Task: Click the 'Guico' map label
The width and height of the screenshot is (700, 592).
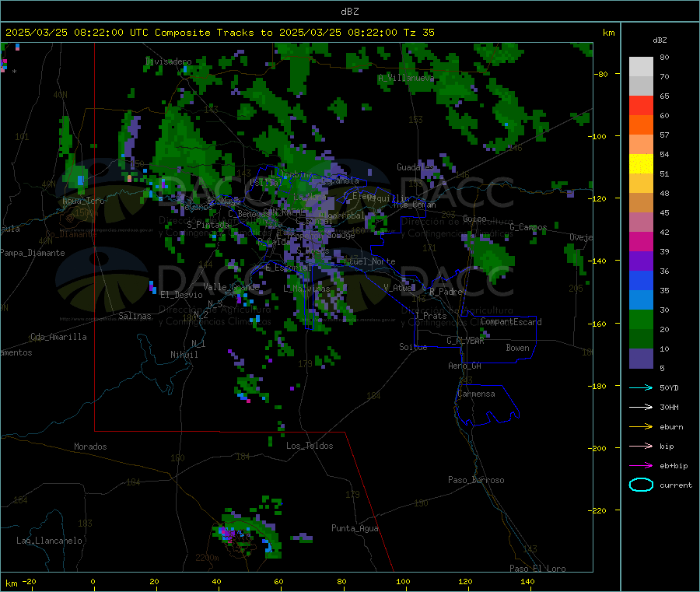Action: [474, 219]
